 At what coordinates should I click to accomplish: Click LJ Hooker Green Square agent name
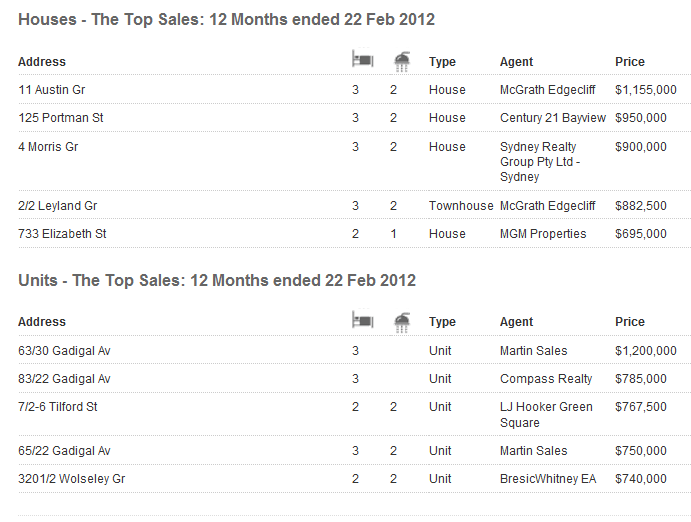tap(546, 415)
